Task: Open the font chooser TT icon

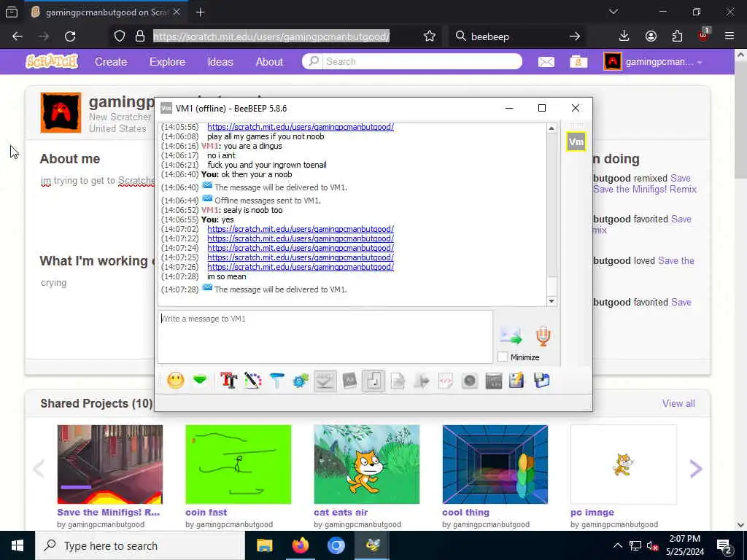Action: 228,381
